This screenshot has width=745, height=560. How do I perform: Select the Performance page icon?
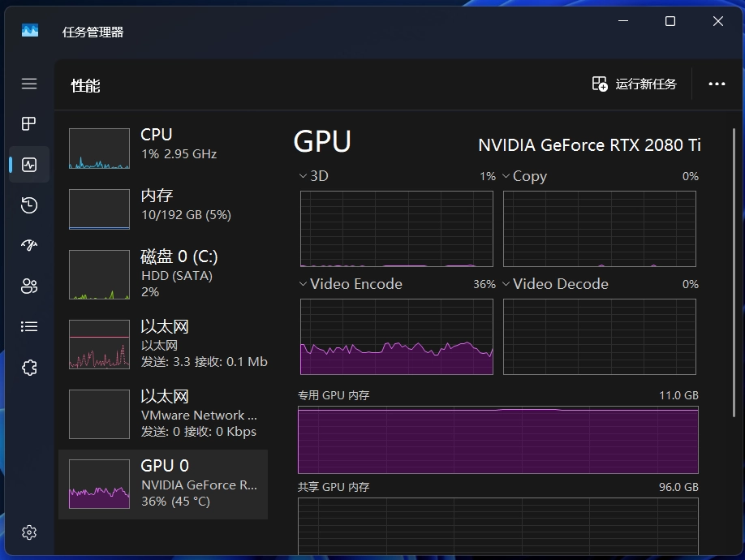click(x=29, y=165)
